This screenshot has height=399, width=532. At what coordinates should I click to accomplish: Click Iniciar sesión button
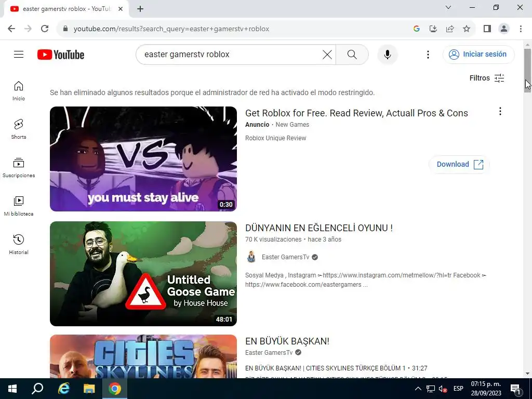click(x=478, y=54)
